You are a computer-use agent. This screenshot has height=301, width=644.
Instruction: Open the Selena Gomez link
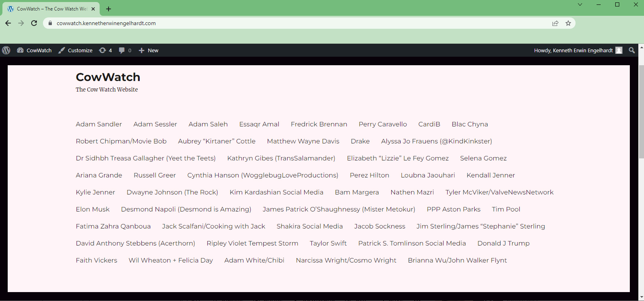pyautogui.click(x=483, y=158)
